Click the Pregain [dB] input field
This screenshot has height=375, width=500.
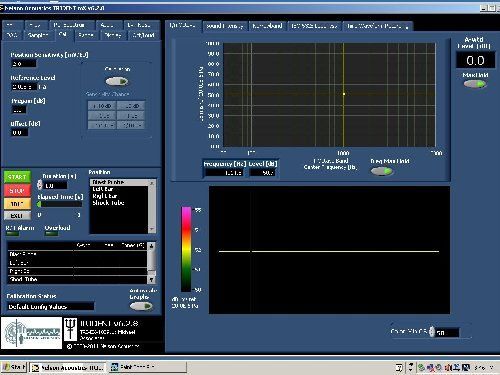tap(19, 110)
